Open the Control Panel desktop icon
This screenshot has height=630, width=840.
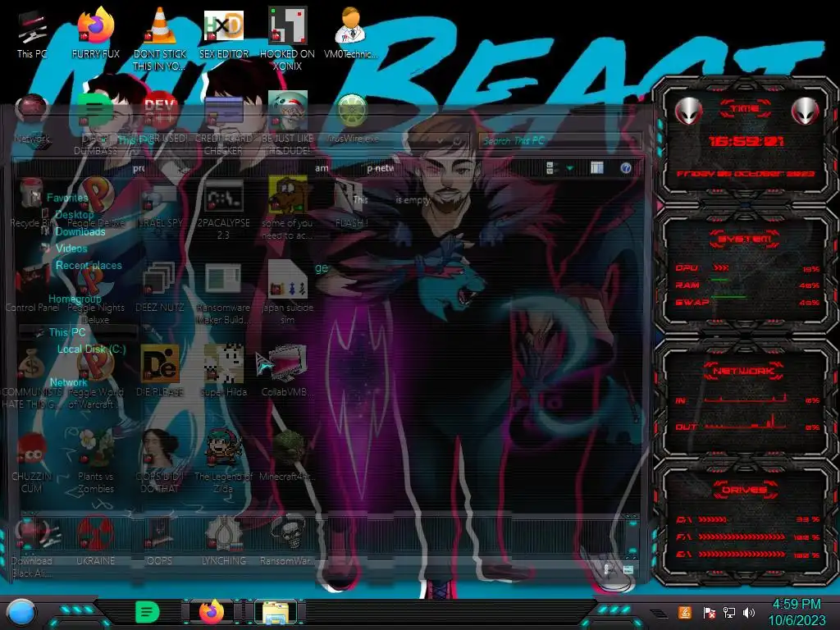click(31, 290)
